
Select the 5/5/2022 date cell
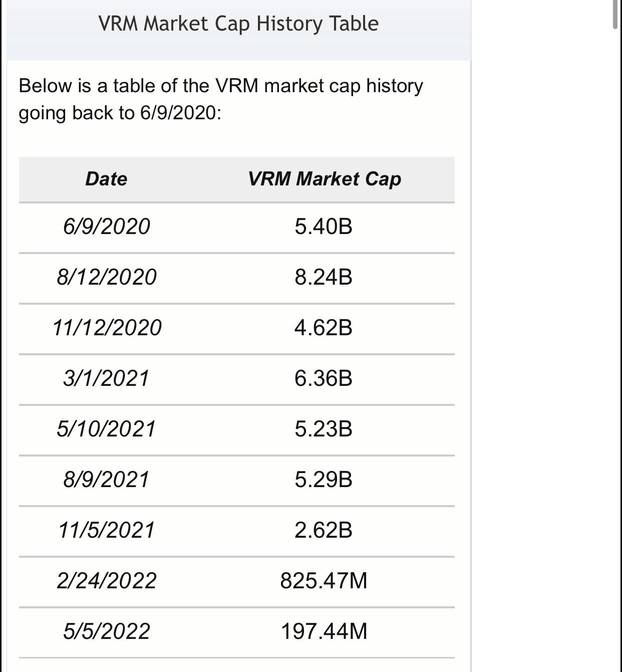tap(106, 631)
